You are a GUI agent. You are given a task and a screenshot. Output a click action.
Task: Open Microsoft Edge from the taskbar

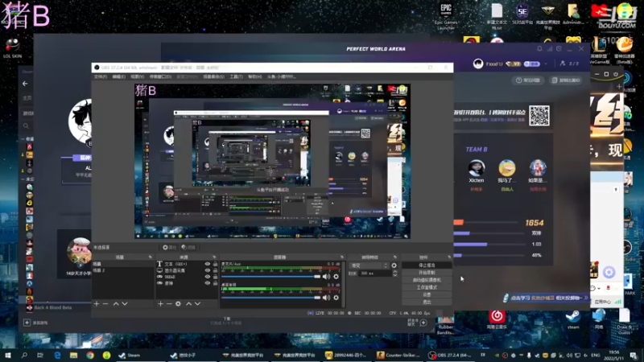[x=57, y=355]
